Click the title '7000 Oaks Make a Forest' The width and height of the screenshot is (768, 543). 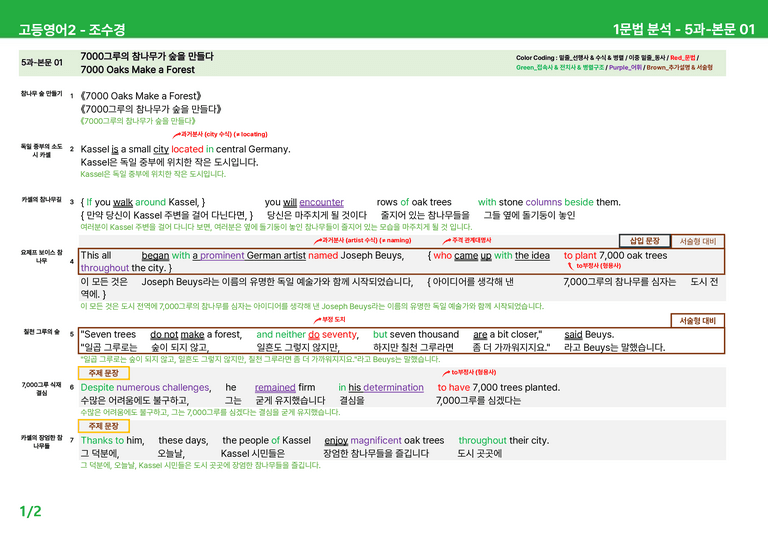coord(138,70)
